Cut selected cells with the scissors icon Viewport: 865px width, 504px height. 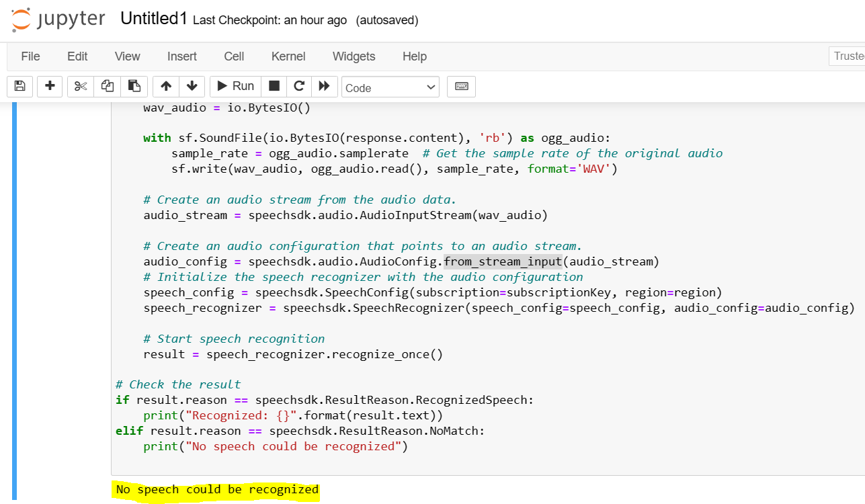(81, 86)
